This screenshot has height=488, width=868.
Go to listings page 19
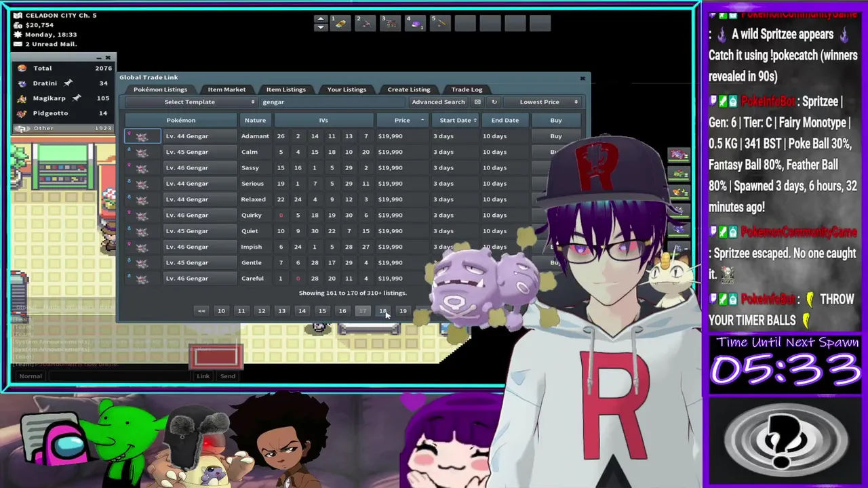click(403, 311)
